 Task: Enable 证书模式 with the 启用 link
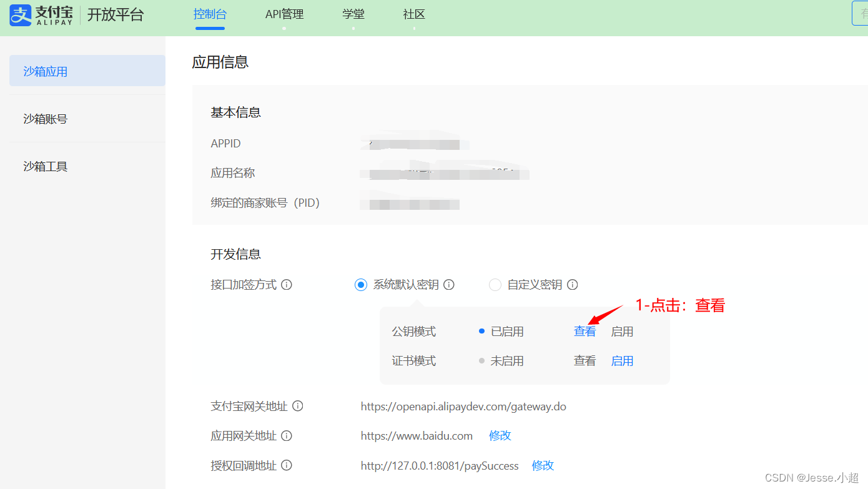[x=622, y=360]
